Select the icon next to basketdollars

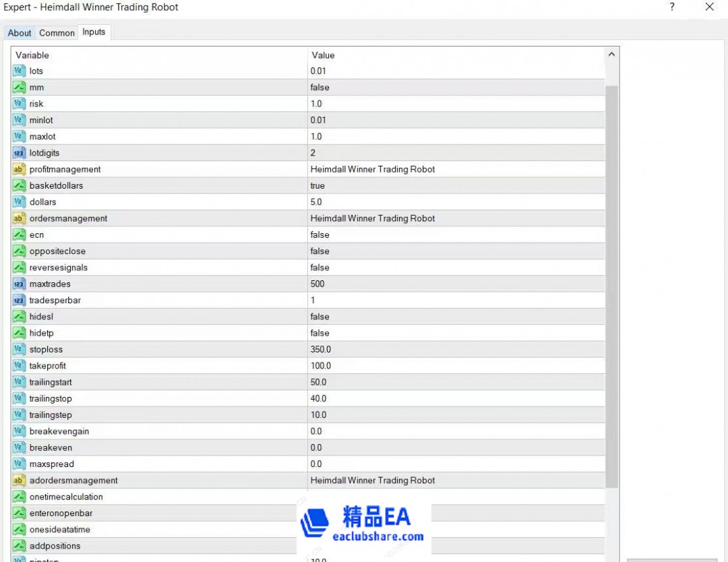[19, 186]
